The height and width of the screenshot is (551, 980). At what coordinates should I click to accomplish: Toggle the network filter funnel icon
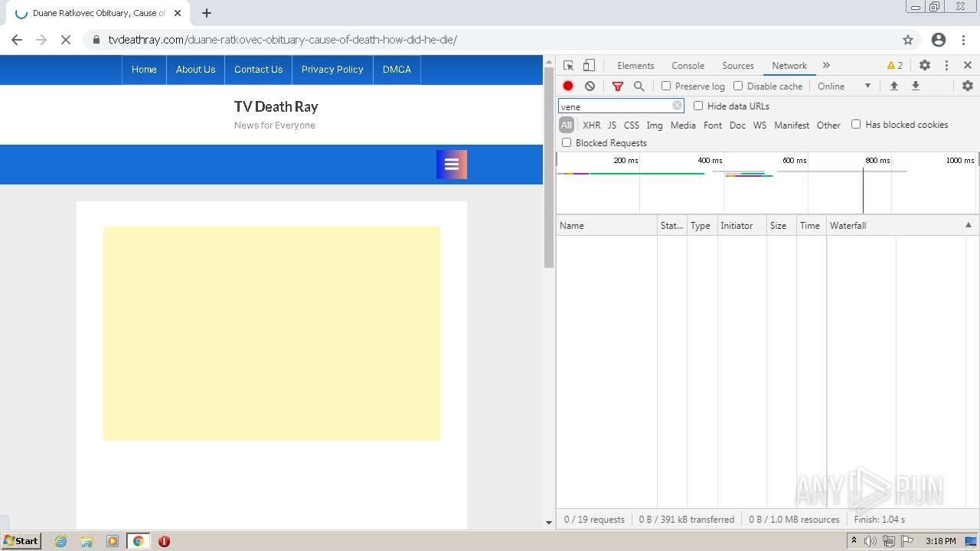(x=618, y=86)
